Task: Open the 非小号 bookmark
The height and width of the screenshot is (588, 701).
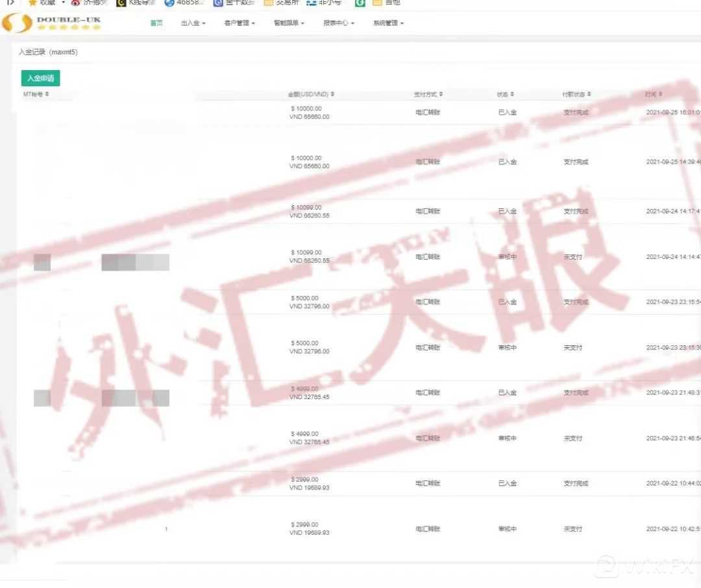Action: coord(324,3)
